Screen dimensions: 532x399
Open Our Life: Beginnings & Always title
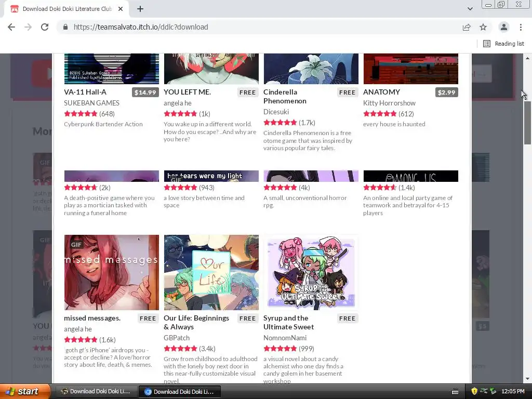click(196, 322)
